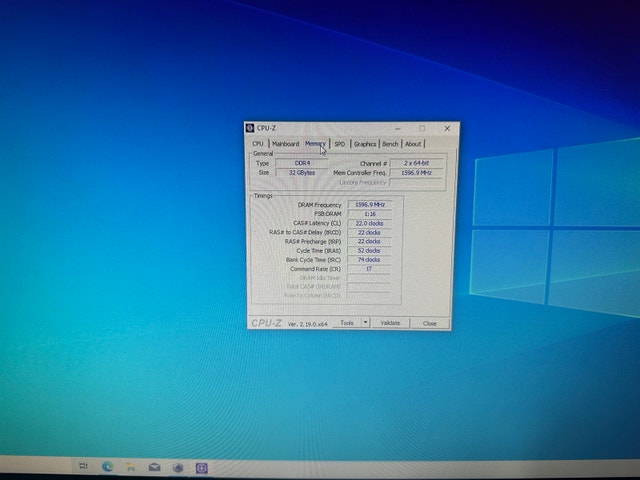The height and width of the screenshot is (480, 640).
Task: Open Task View from the taskbar
Action: pyautogui.click(x=83, y=466)
